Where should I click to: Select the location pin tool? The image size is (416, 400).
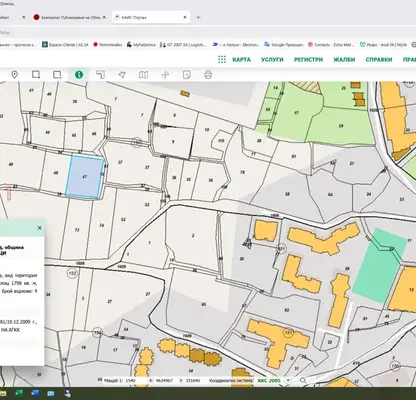pos(14,75)
